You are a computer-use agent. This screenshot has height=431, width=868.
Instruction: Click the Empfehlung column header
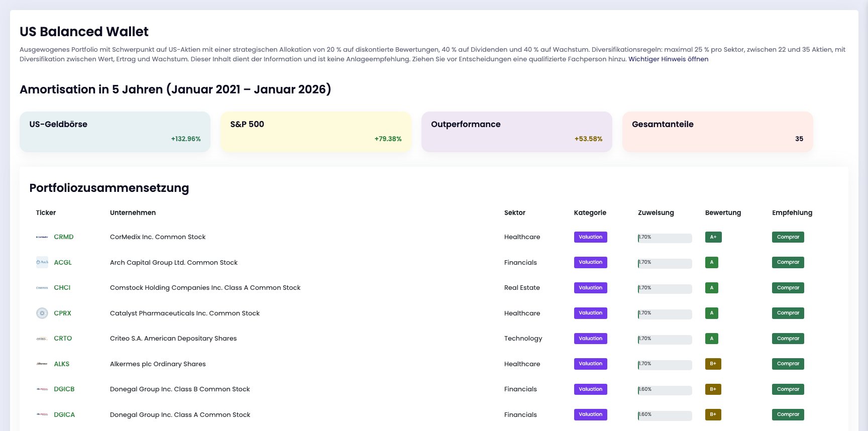pos(792,212)
